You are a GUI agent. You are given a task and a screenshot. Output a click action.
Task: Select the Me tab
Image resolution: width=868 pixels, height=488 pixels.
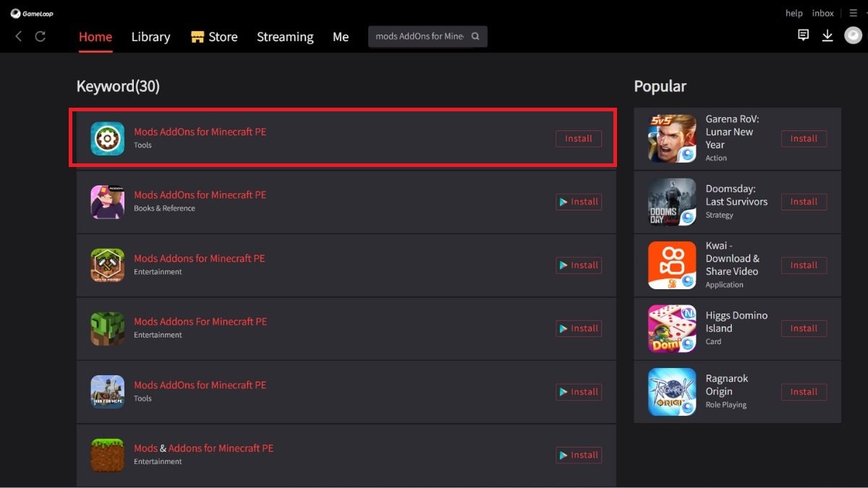pyautogui.click(x=341, y=37)
